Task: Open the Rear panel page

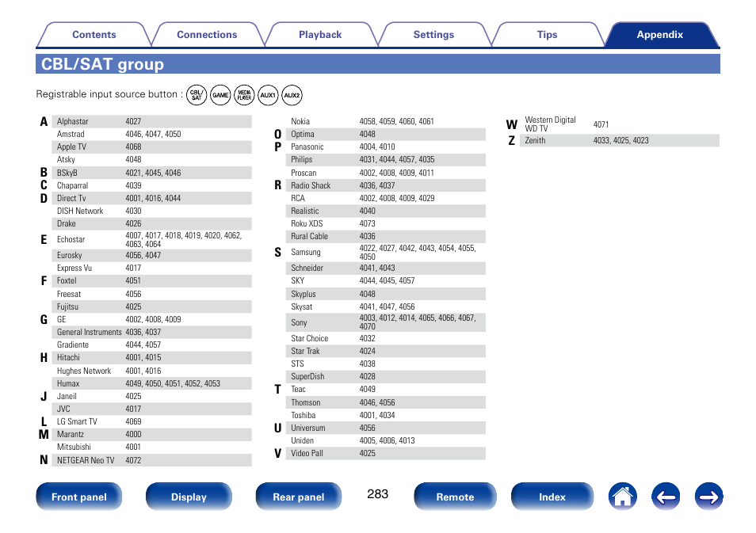Action: [x=299, y=497]
